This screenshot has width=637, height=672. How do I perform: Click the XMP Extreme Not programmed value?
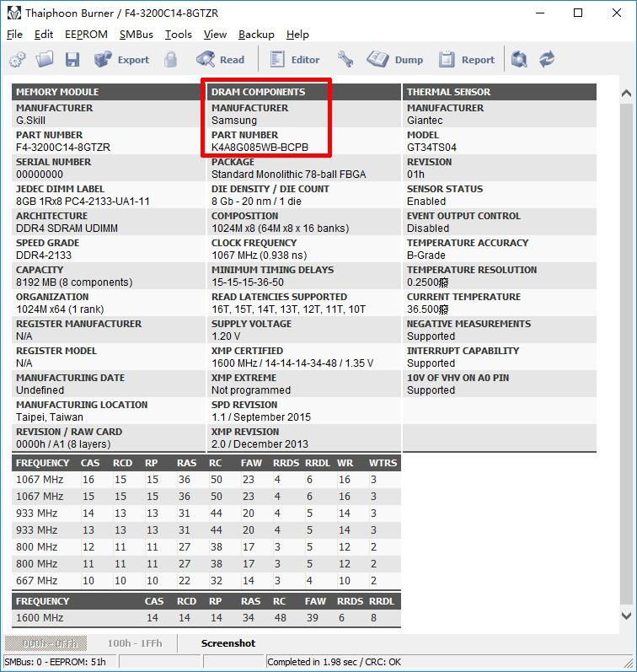point(251,390)
